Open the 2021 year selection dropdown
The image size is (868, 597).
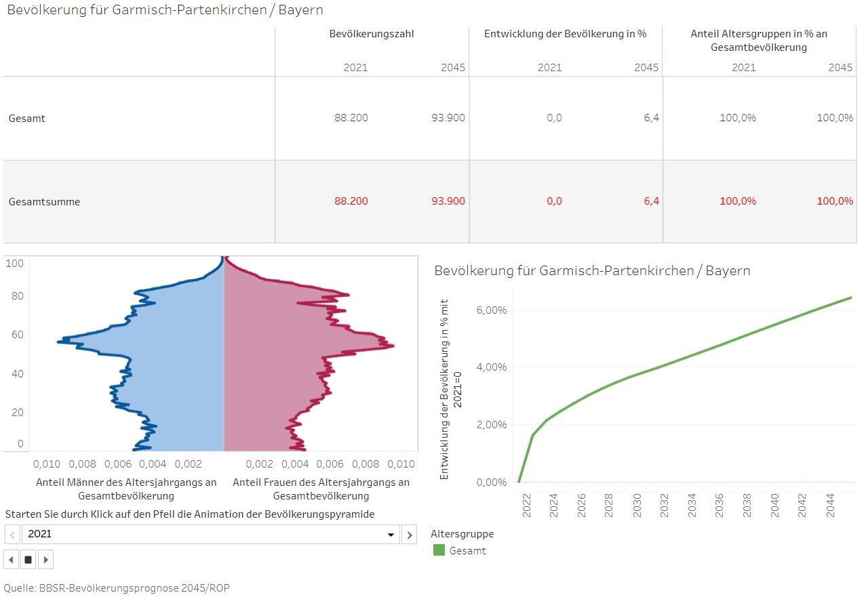pos(391,535)
